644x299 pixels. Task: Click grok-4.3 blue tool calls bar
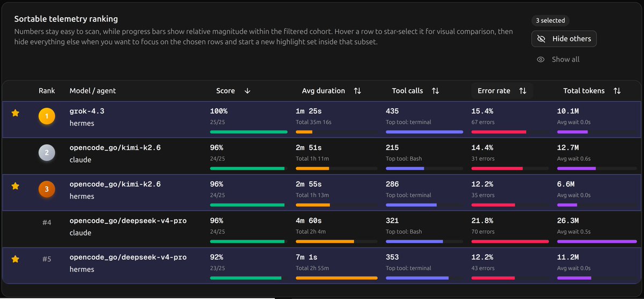425,132
